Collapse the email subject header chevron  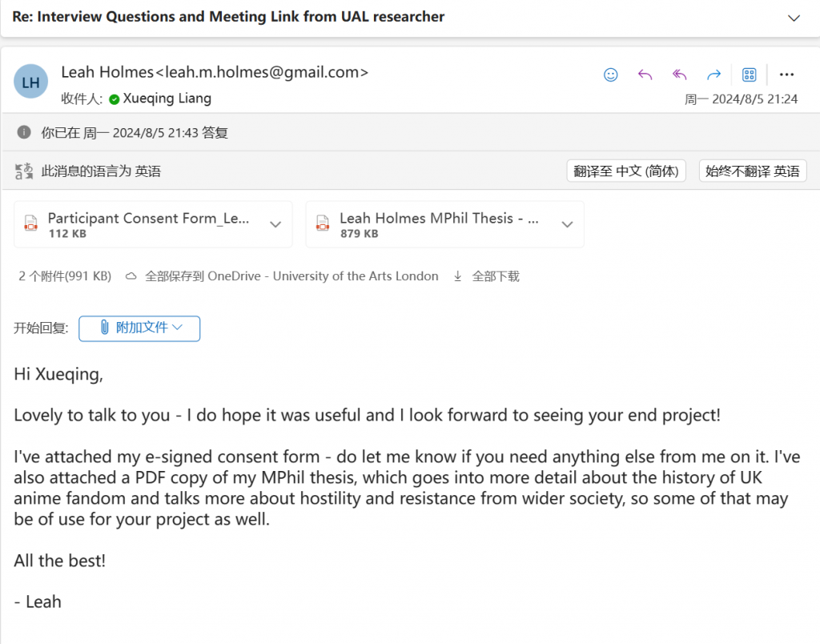pyautogui.click(x=794, y=18)
